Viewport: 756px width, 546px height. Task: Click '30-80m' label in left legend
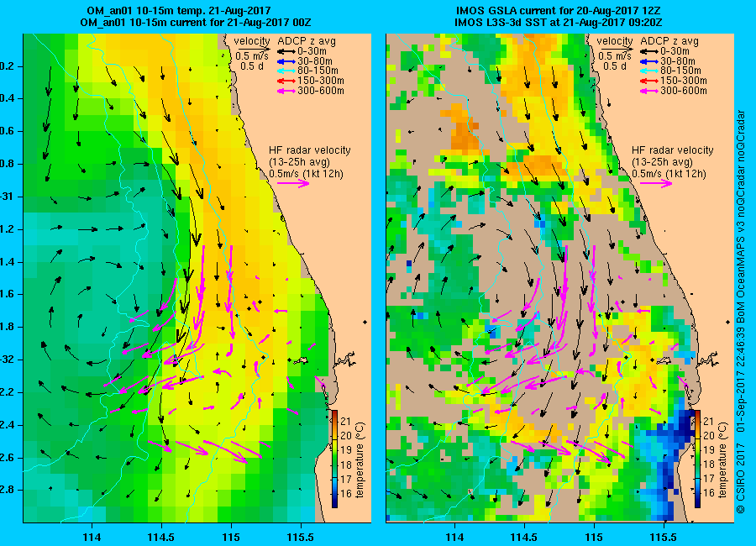coord(315,61)
